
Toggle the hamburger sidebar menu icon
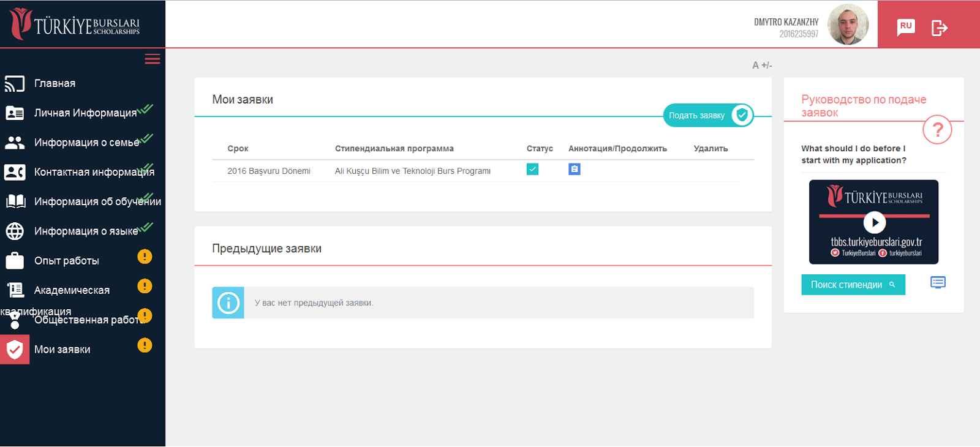click(x=153, y=59)
